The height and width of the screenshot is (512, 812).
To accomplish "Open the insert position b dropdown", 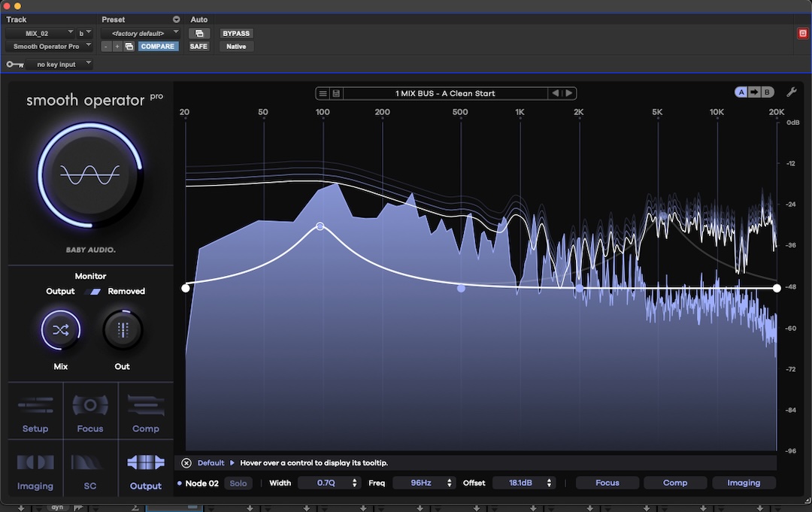I will click(x=84, y=34).
